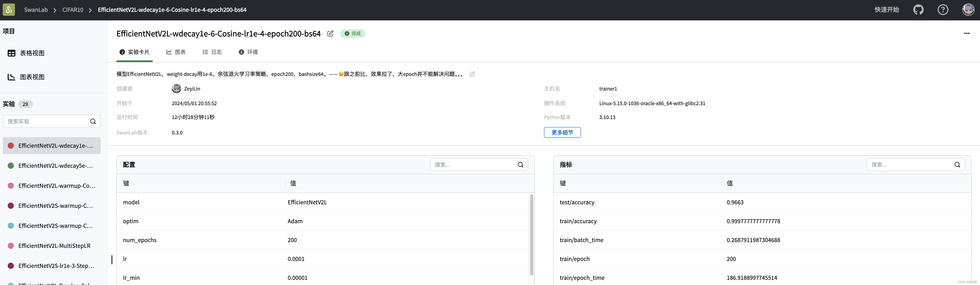Screen dimensions: 980x285
Task: Select the EfficientNetV2L-MultiStepLR experiment
Action: pos(54,246)
